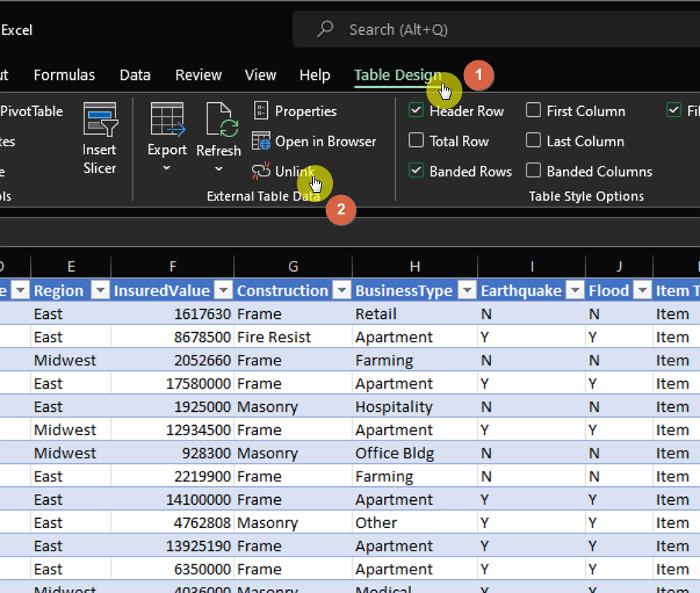Open the Flood column filter dropdown
Viewport: 700px width, 593px height.
pyautogui.click(x=643, y=291)
